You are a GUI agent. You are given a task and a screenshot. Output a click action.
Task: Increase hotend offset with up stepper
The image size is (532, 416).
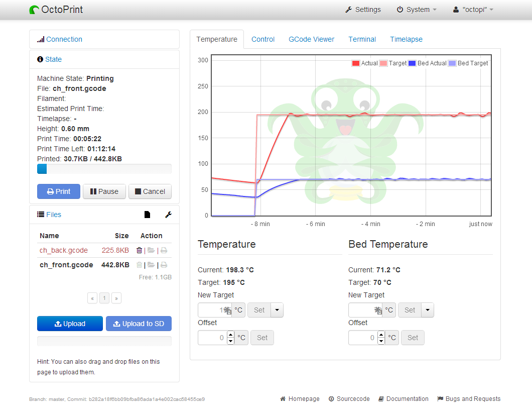click(231, 335)
